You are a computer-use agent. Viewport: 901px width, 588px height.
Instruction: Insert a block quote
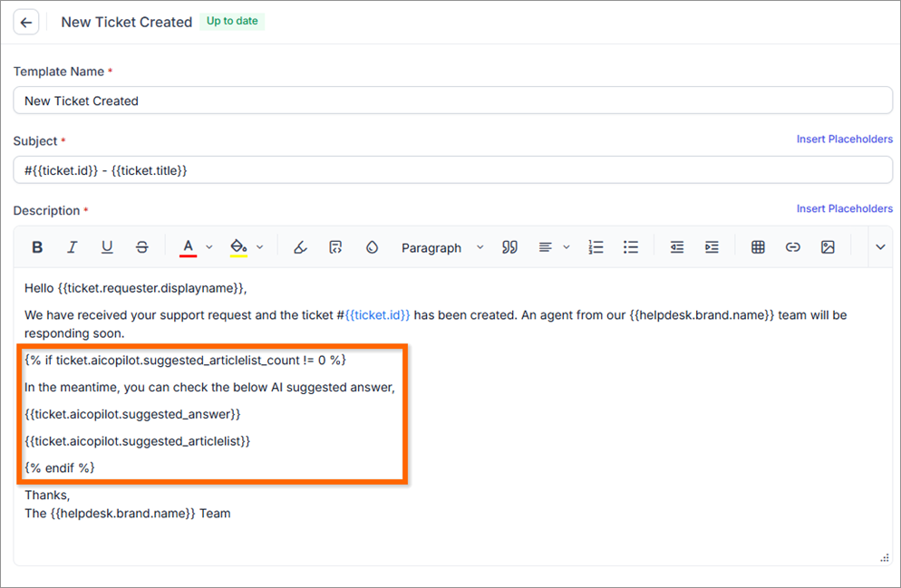(509, 247)
